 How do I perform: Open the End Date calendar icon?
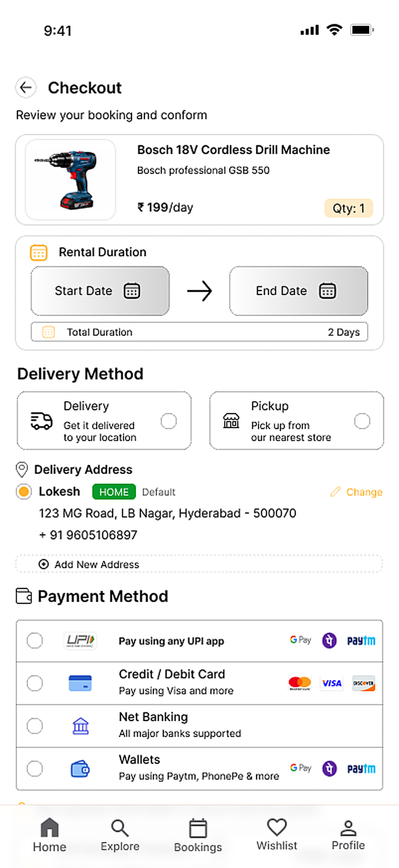[327, 290]
